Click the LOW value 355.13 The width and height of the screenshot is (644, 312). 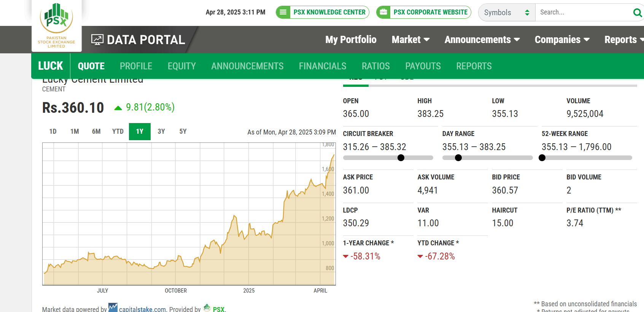505,114
